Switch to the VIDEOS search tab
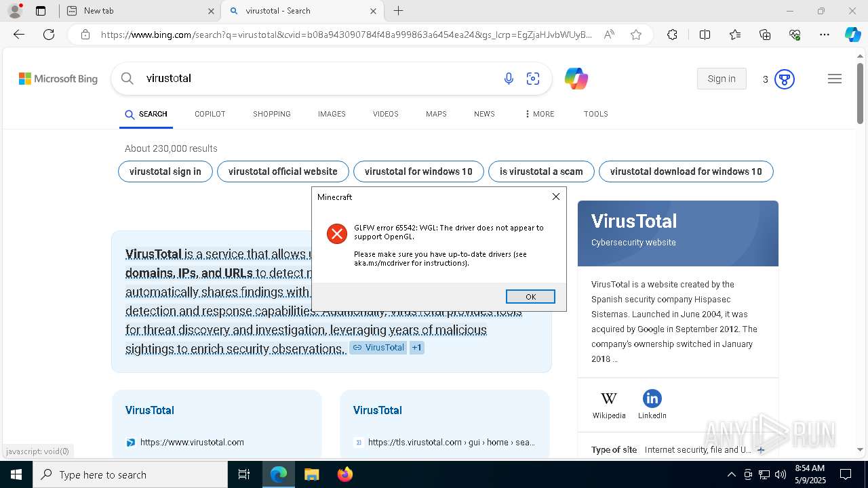This screenshot has width=868, height=488. tap(385, 114)
